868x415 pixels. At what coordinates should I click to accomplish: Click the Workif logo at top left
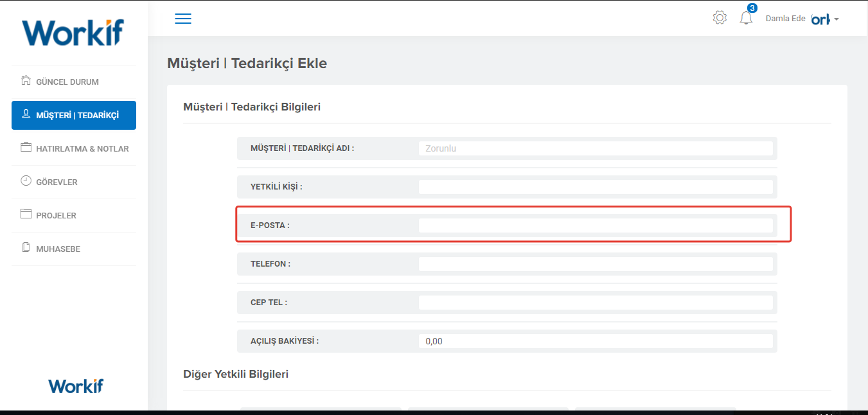(x=73, y=32)
